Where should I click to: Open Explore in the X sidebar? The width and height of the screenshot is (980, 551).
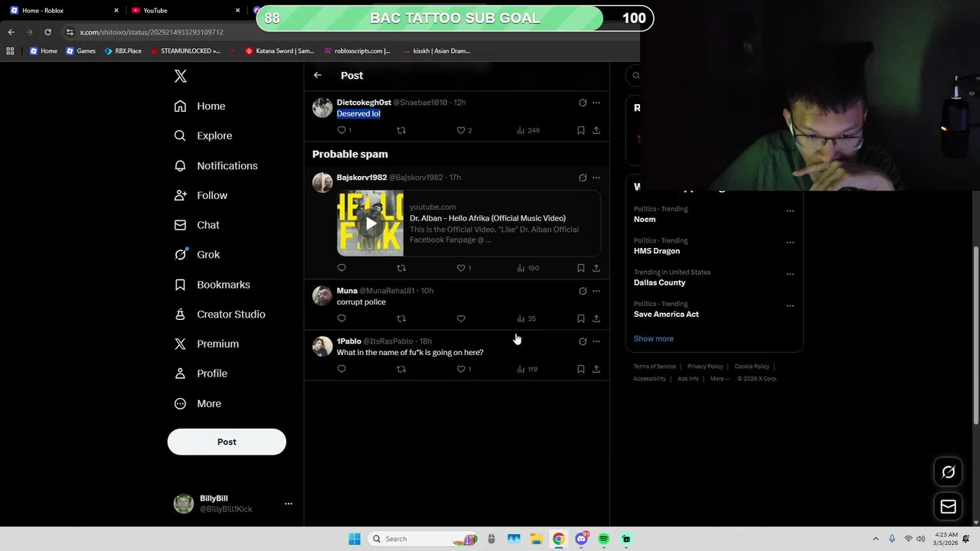point(203,135)
